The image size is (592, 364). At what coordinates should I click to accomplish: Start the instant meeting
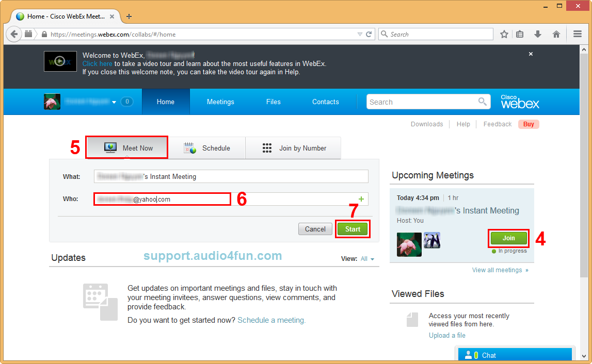[x=353, y=229]
